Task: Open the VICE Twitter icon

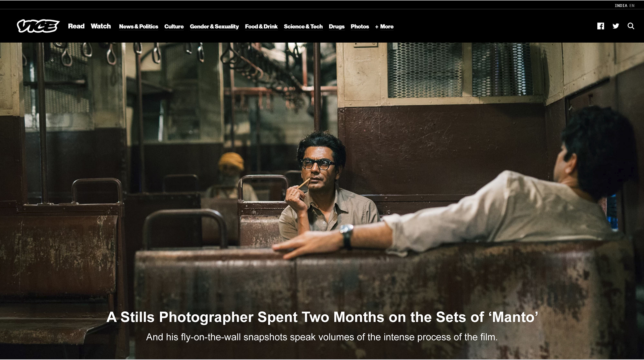Action: (x=616, y=26)
